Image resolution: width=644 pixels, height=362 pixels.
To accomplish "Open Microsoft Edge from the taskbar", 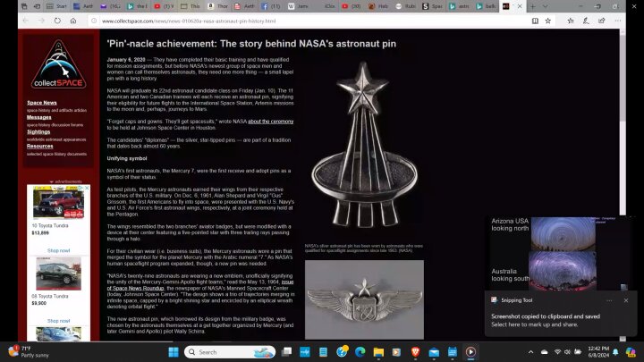I will point(360,352).
